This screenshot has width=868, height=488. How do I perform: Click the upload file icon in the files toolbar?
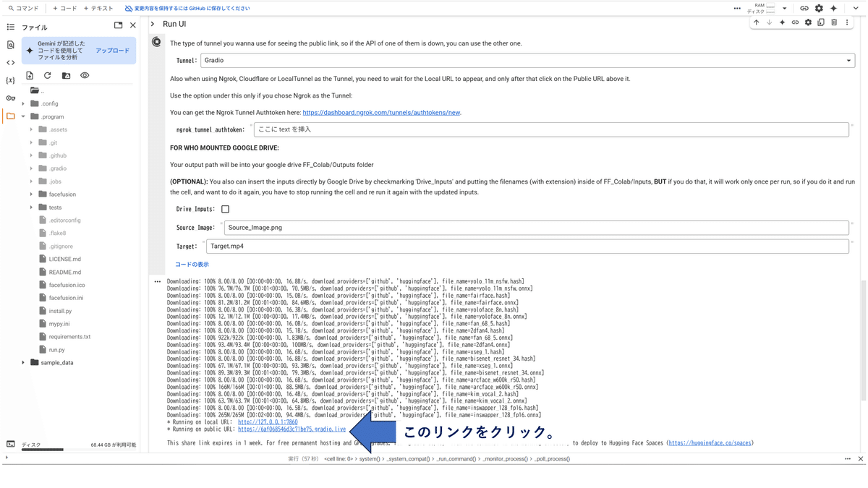click(30, 75)
